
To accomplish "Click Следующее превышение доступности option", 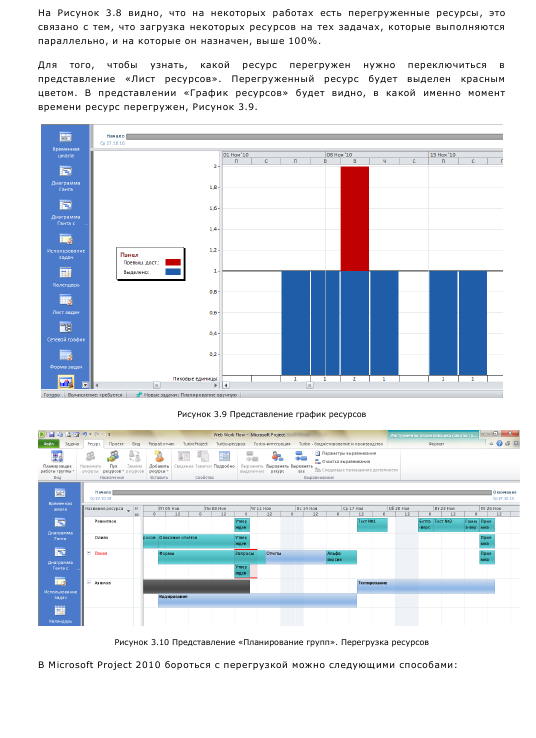I will [356, 469].
